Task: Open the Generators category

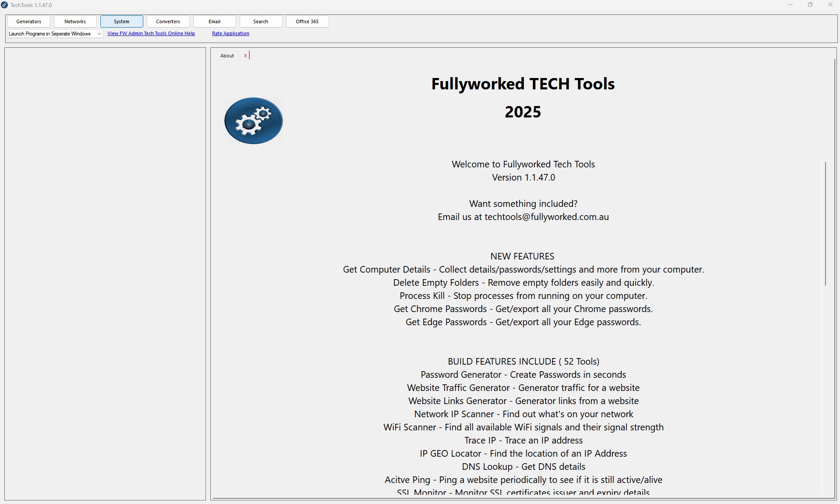Action: coord(29,21)
